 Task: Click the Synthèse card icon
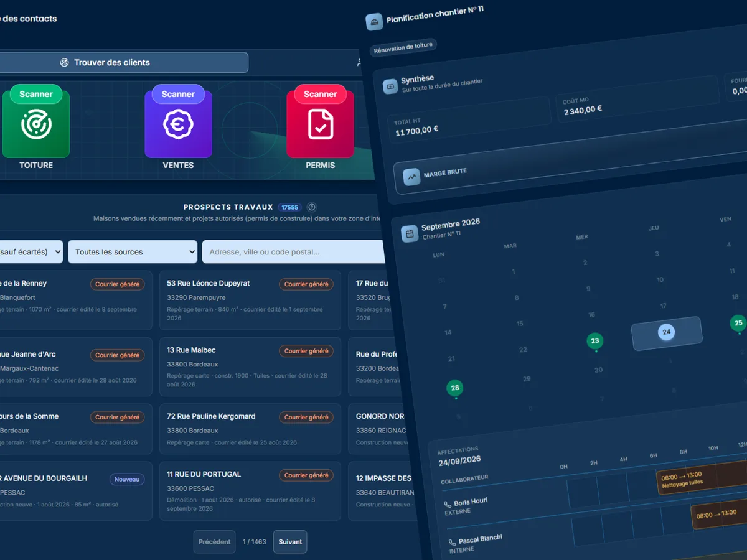tap(390, 86)
